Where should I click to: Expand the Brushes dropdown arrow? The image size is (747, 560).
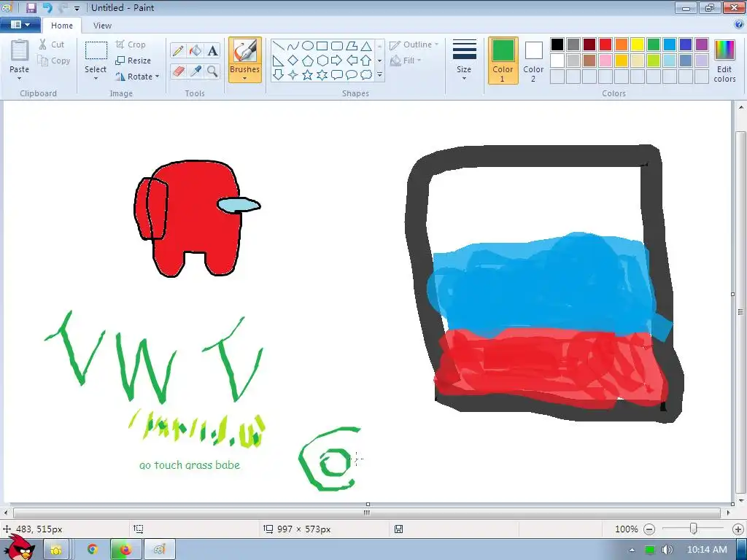245,79
